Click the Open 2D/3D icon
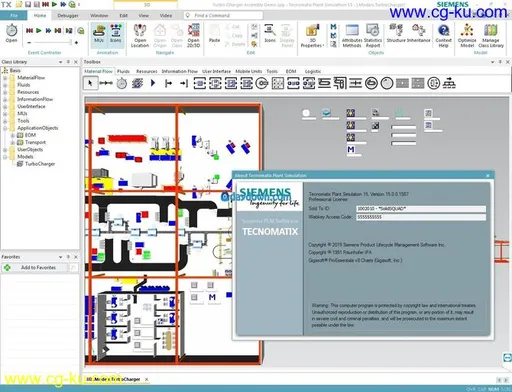This screenshot has height=392, width=512. (x=193, y=35)
